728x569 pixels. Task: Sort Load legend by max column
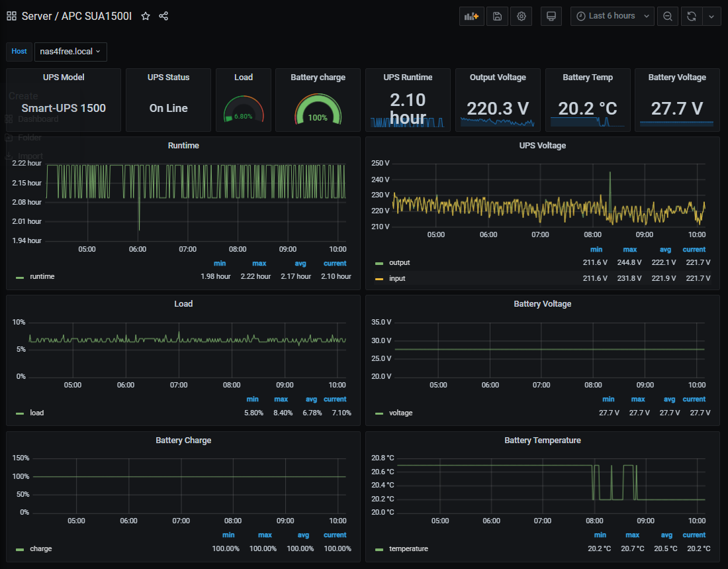(281, 399)
